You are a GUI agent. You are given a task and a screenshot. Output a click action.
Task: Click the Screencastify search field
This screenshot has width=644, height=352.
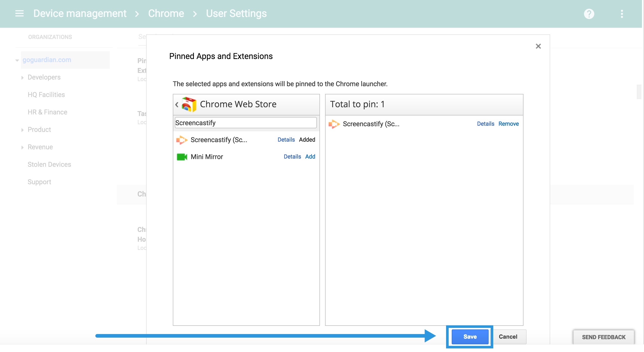(x=246, y=123)
